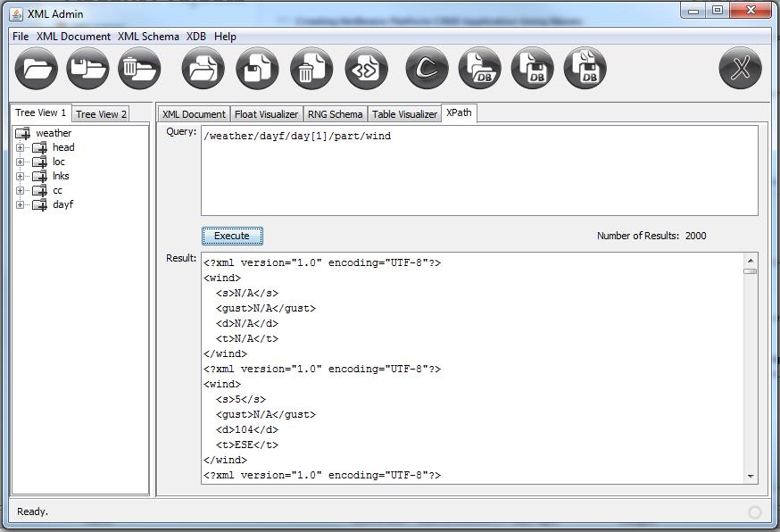Maximize the XML Admin window

(x=717, y=10)
